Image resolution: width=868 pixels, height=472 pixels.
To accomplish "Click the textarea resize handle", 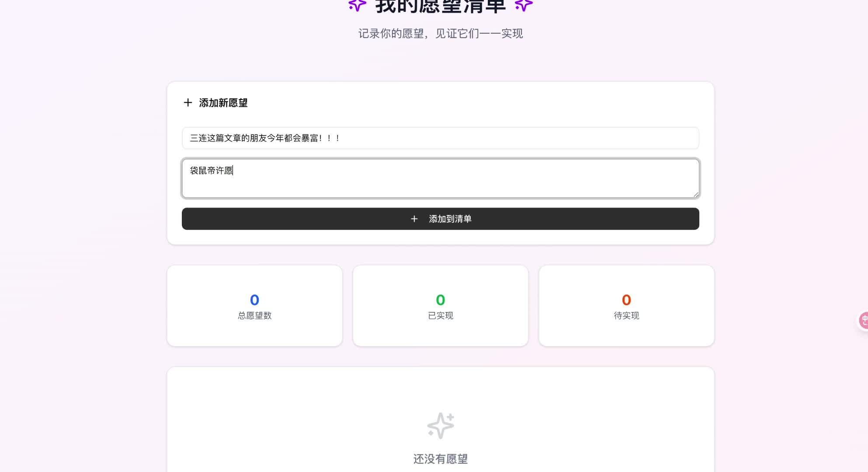I will (x=696, y=194).
